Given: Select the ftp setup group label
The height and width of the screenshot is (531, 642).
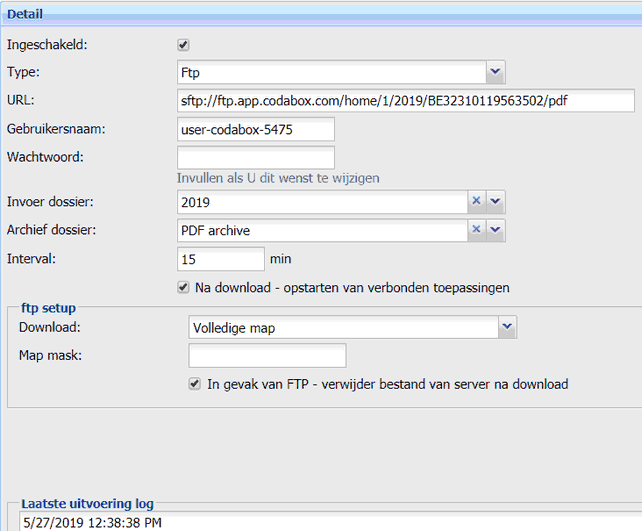Looking at the screenshot, I should [x=48, y=308].
